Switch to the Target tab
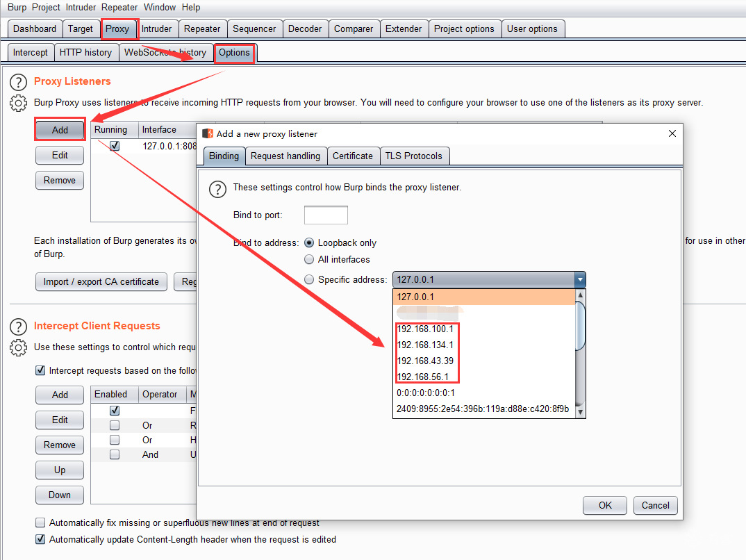The image size is (746, 560). pos(81,28)
